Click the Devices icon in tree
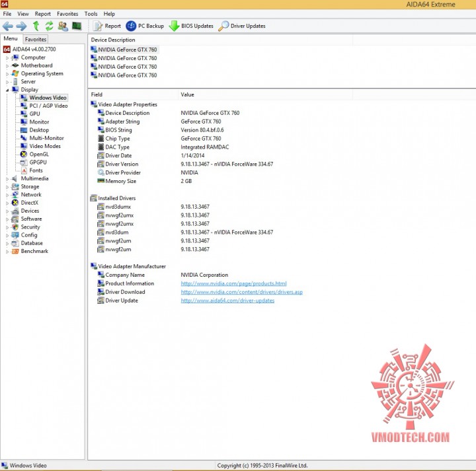Viewport: 476px width, 471px height. [x=15, y=211]
